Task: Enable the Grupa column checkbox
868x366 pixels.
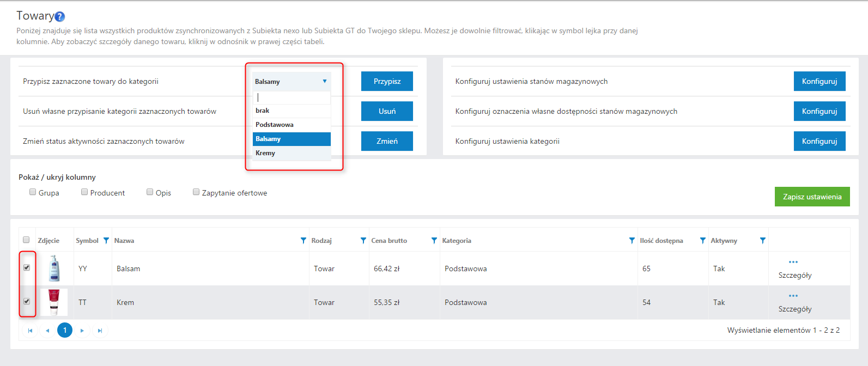Action: pos(33,192)
